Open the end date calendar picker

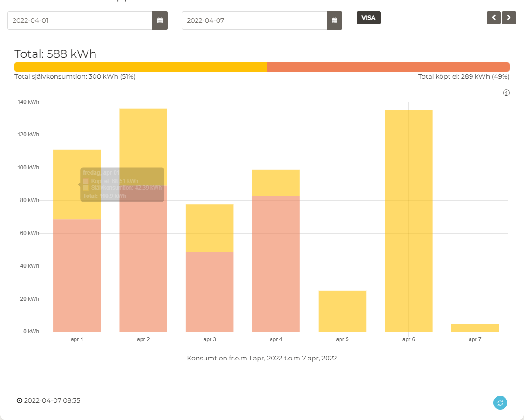[x=334, y=20]
